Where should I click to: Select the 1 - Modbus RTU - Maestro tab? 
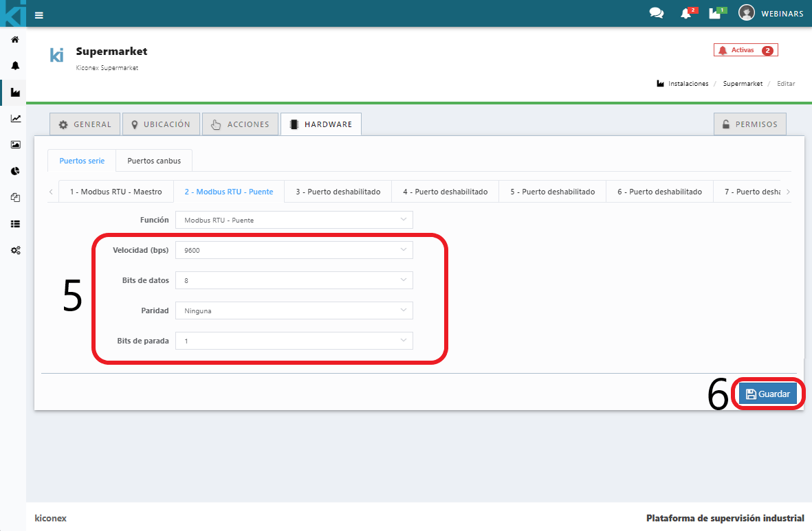coord(116,192)
